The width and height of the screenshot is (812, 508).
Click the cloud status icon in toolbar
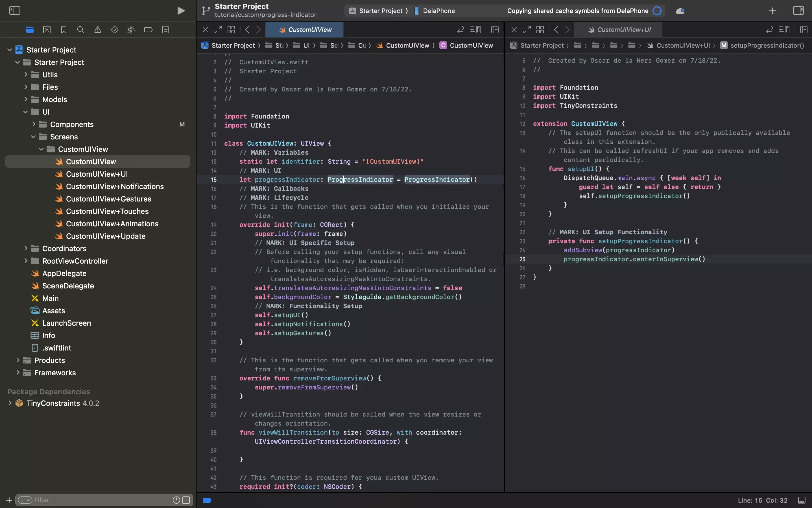click(x=680, y=11)
